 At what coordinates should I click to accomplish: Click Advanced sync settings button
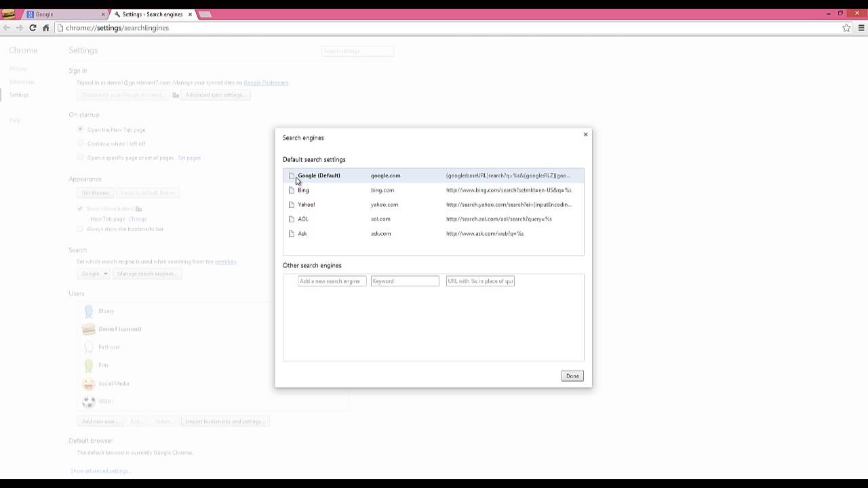[215, 95]
